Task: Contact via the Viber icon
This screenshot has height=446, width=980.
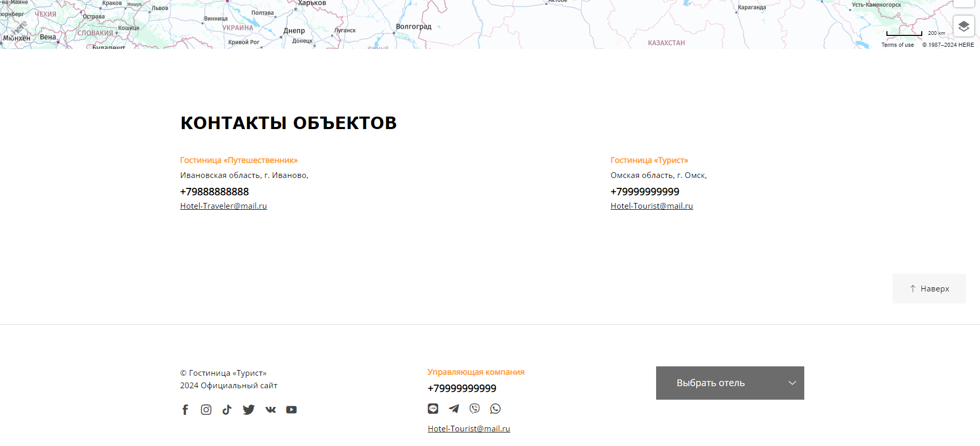Action: coord(475,409)
